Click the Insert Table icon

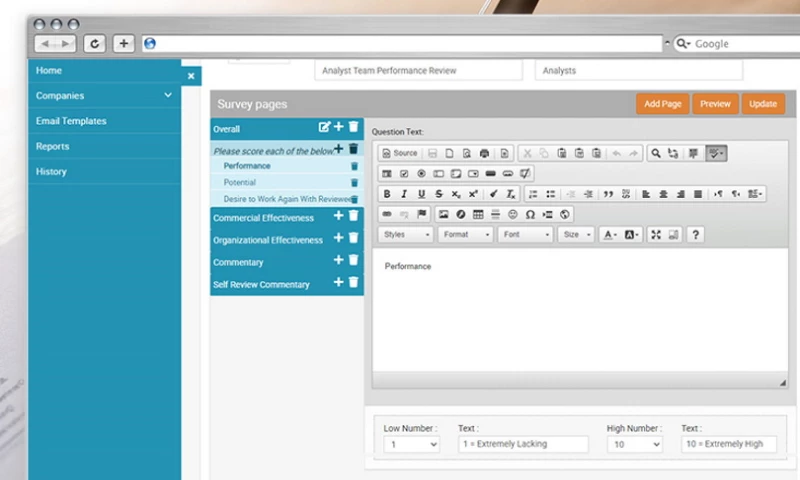(478, 214)
